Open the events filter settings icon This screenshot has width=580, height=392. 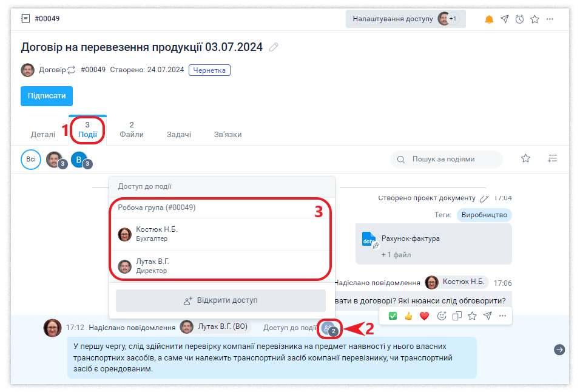point(552,158)
